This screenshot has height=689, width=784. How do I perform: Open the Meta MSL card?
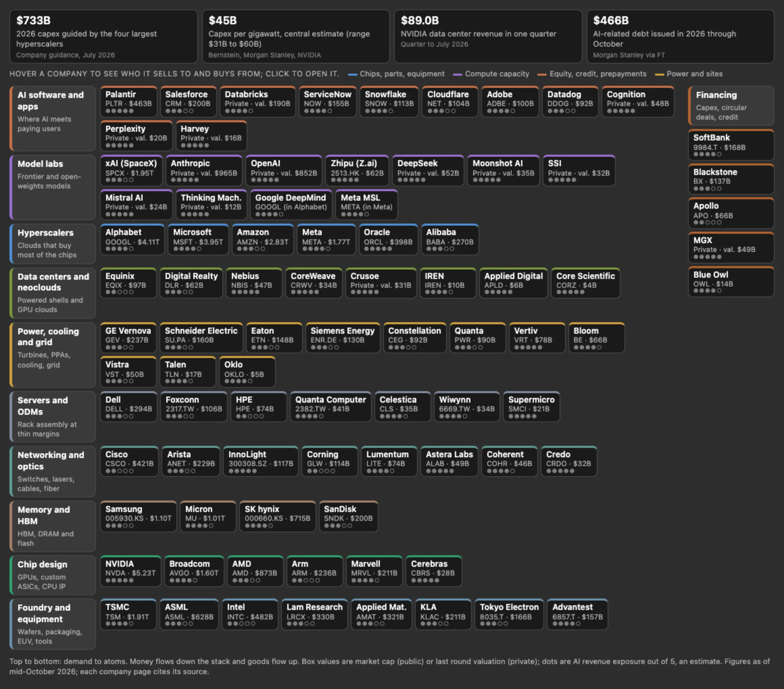pyautogui.click(x=366, y=205)
